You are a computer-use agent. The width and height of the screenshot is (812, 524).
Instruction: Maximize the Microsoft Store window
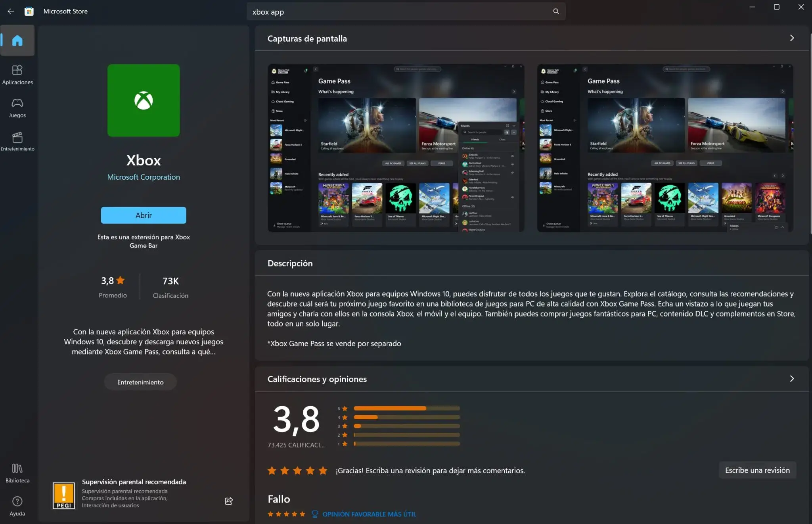(777, 7)
